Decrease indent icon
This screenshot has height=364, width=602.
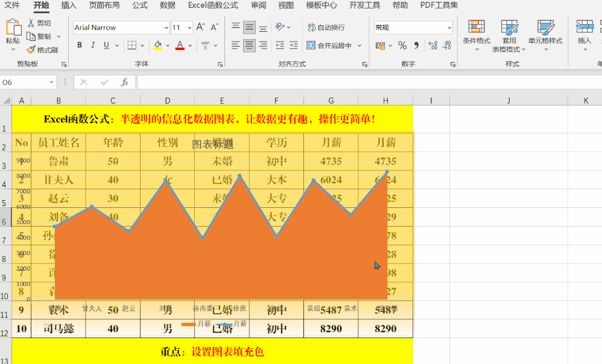pyautogui.click(x=280, y=45)
